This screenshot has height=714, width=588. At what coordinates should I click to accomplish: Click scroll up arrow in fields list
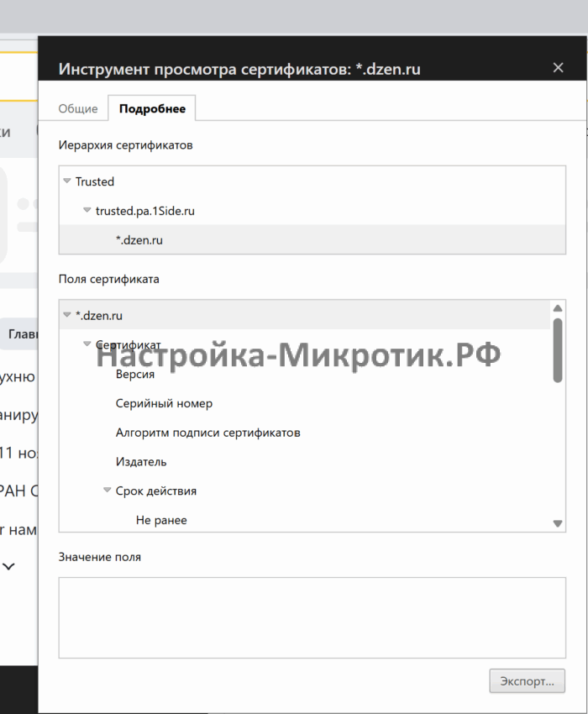click(x=558, y=308)
